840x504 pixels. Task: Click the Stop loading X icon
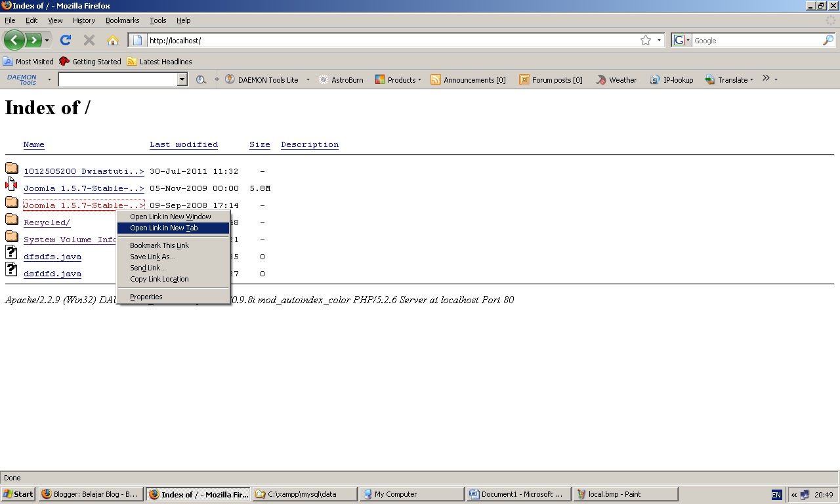[x=89, y=40]
